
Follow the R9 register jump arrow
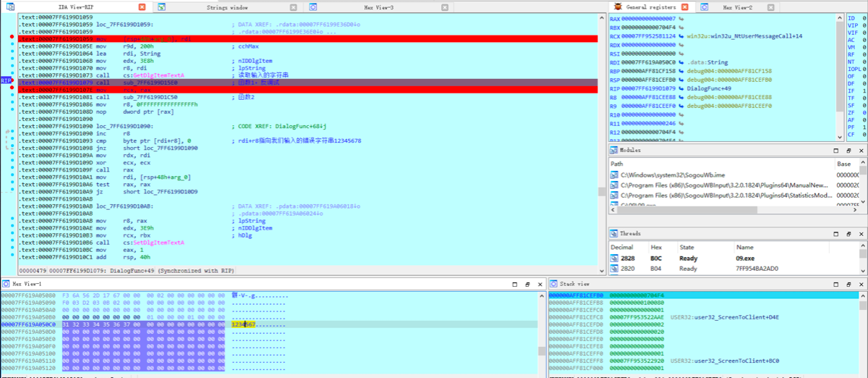pos(682,106)
